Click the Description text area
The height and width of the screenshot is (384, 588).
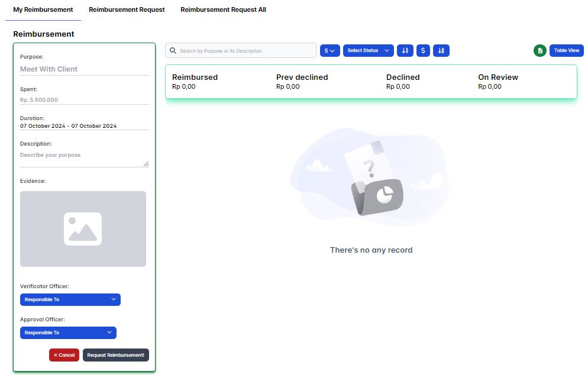(84, 158)
